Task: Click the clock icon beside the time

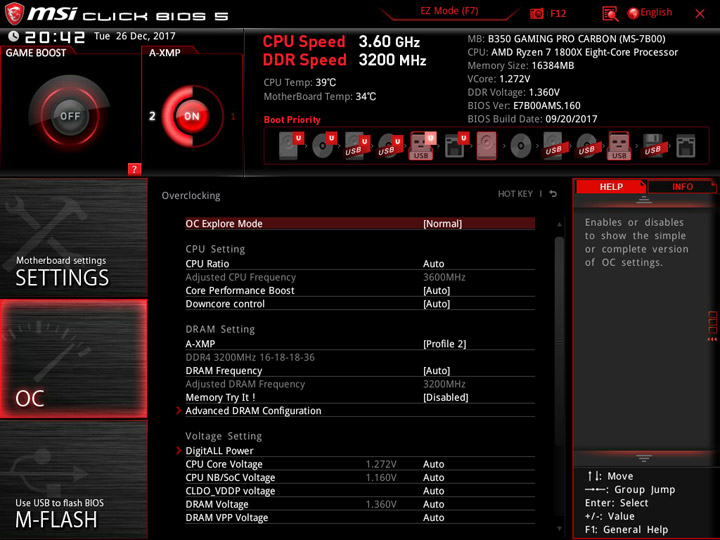Action: 14,36
